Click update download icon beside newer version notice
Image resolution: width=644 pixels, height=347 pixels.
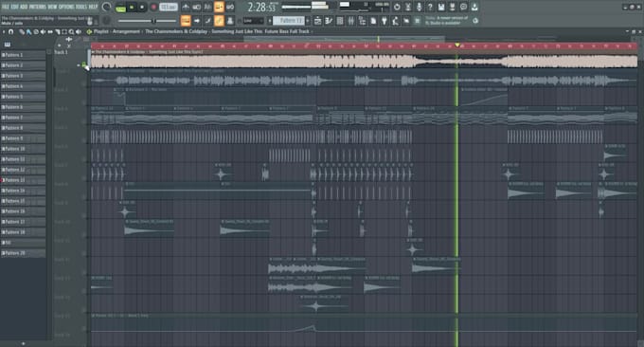coord(475,21)
